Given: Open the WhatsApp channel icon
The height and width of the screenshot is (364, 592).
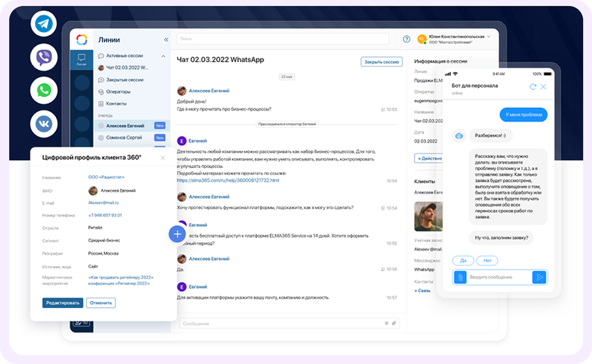Looking at the screenshot, I should (43, 91).
